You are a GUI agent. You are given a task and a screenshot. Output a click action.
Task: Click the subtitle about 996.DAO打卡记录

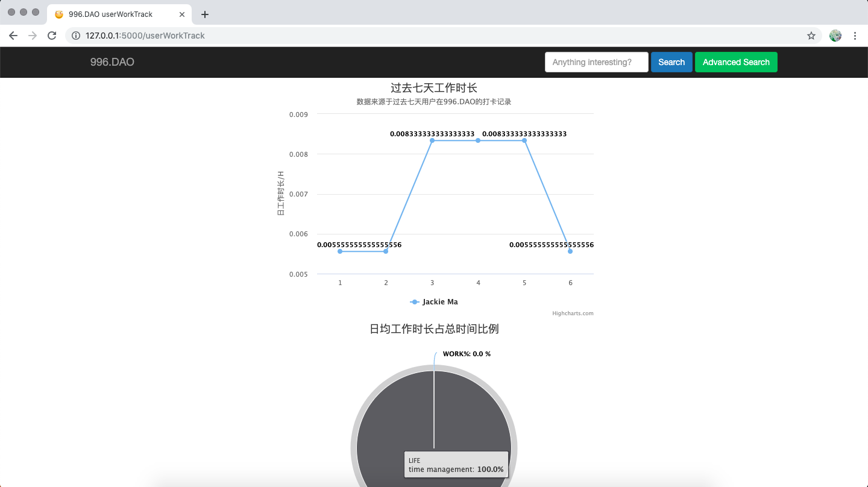[x=434, y=102]
